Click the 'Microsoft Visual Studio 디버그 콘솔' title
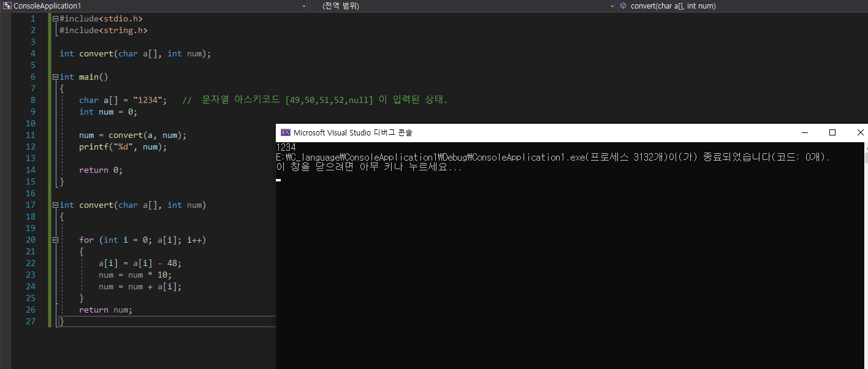 click(353, 132)
